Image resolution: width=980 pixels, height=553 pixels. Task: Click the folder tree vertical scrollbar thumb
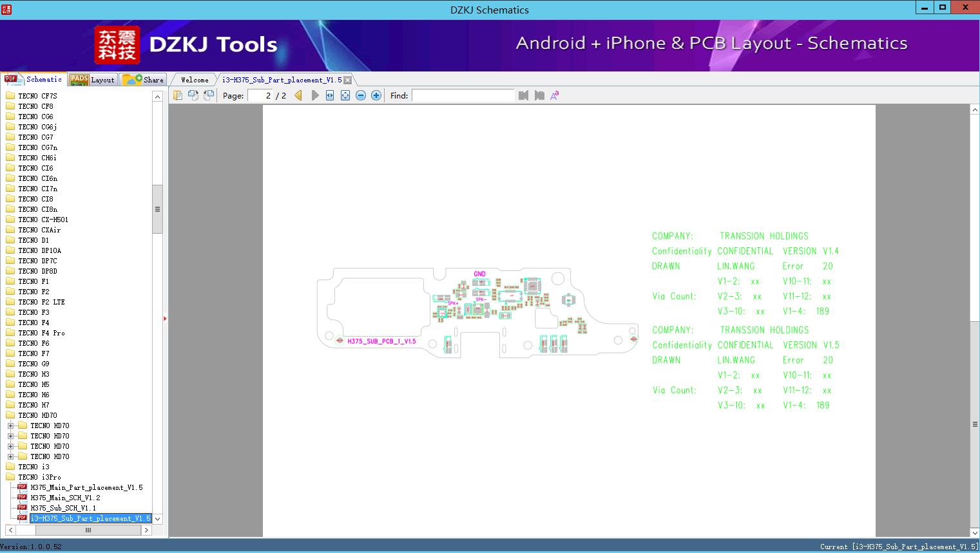(x=157, y=209)
